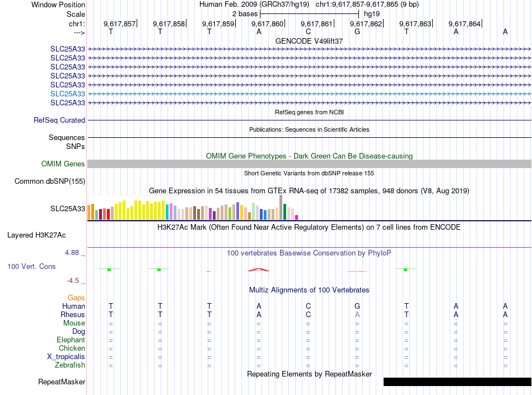The height and width of the screenshot is (395, 532).
Task: Click the GENCODE V49lift37 track title
Action: [x=309, y=41]
